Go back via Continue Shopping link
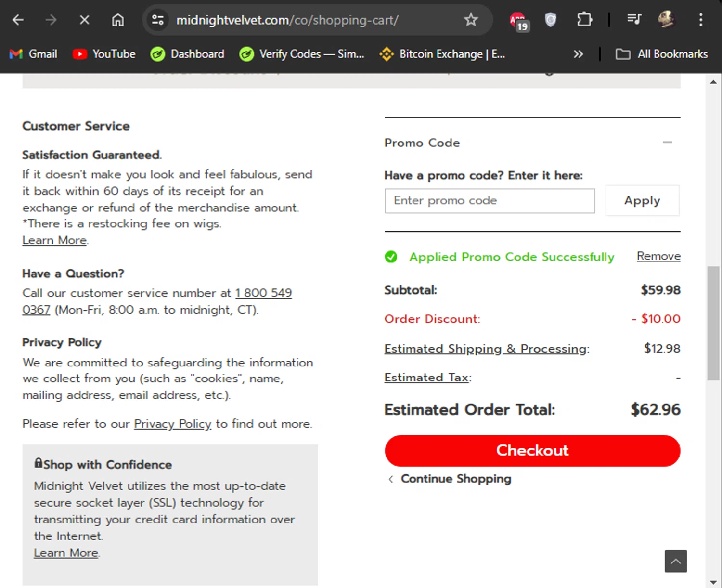This screenshot has height=588, width=722. 455,479
